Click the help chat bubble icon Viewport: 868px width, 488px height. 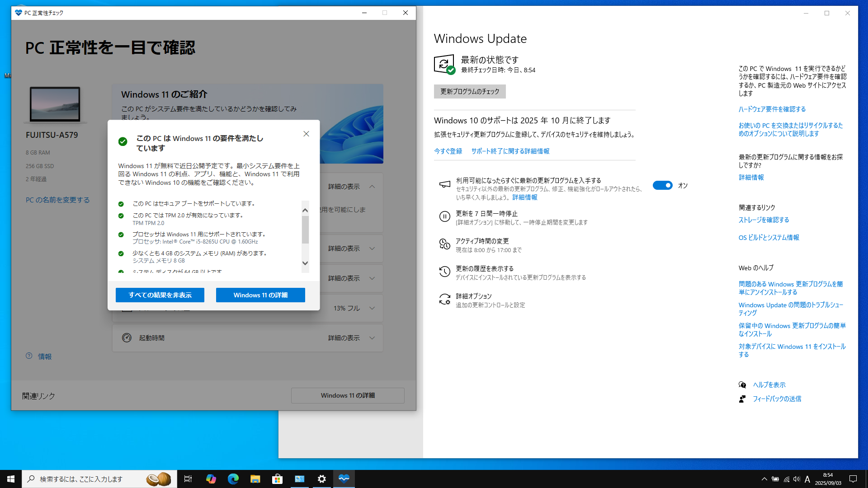click(742, 385)
